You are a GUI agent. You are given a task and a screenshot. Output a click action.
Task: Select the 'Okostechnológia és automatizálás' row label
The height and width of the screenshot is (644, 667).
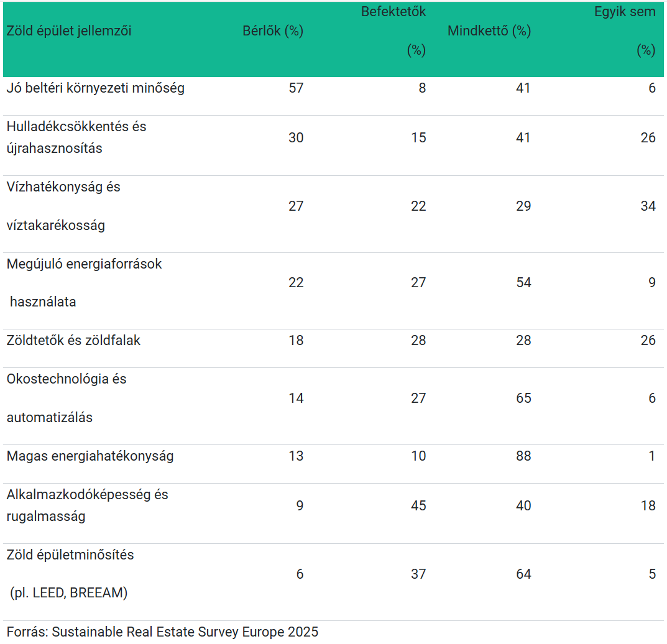67,398
